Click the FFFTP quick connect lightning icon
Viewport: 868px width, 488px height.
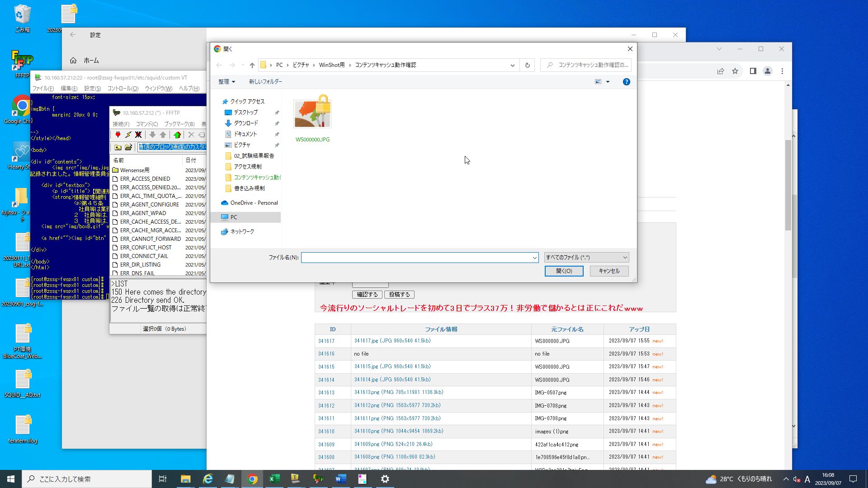tap(128, 135)
